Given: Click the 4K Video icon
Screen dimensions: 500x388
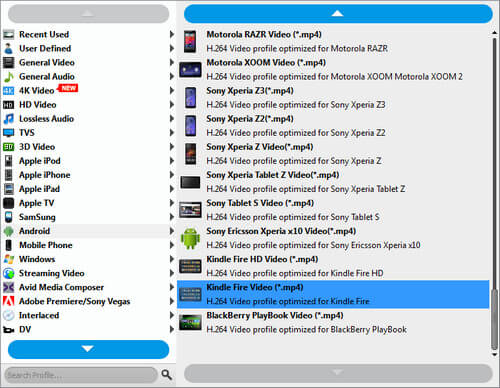Looking at the screenshot, I should [9, 91].
